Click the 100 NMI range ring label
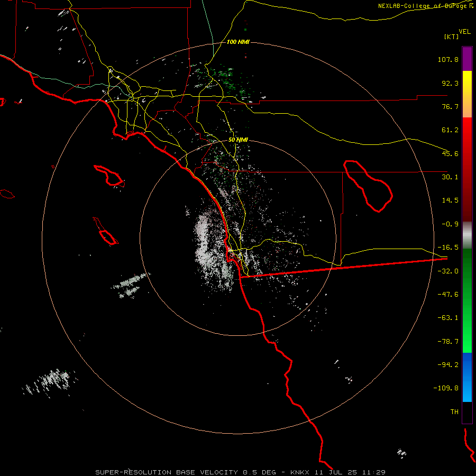Image resolution: width=476 pixels, height=476 pixels. coord(238,42)
